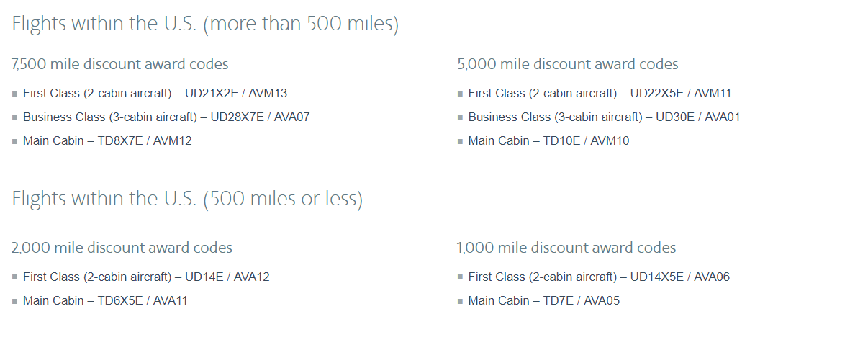Click the Business Class UD28X7E / AVA07 line
Image resolution: width=868 pixels, height=345 pixels.
click(x=166, y=117)
